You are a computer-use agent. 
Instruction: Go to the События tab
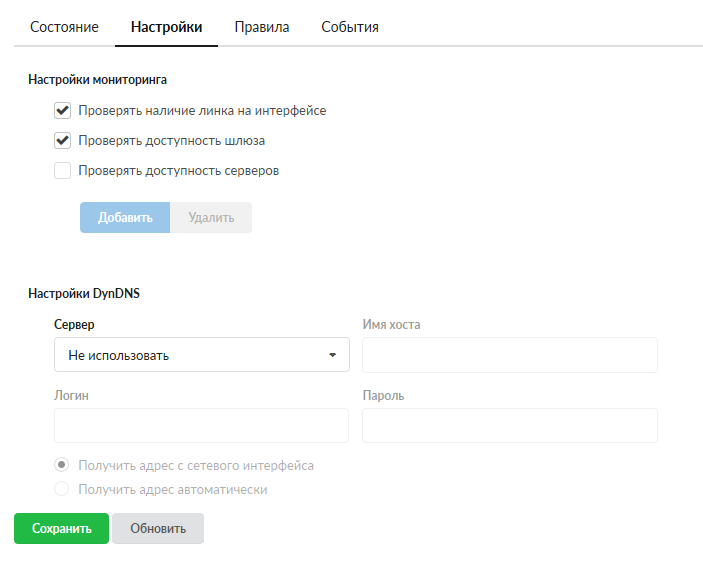tap(350, 27)
